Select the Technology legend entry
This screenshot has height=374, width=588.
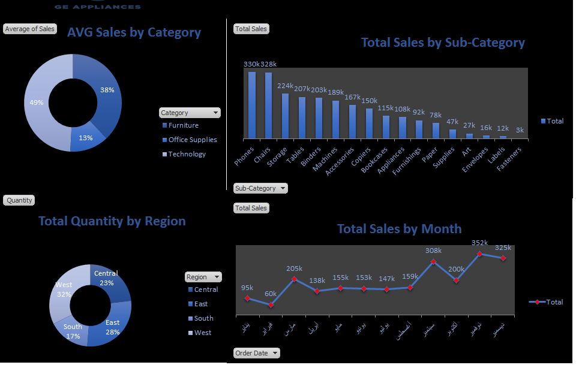point(187,154)
